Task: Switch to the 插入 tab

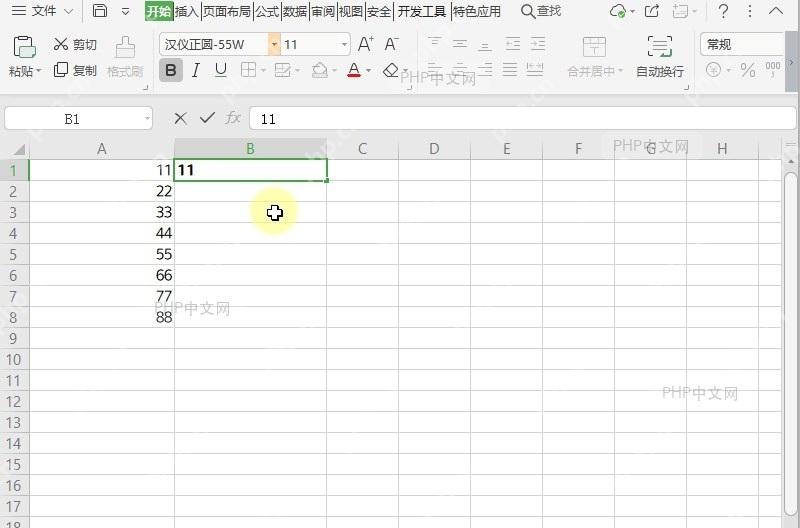Action: click(x=186, y=11)
